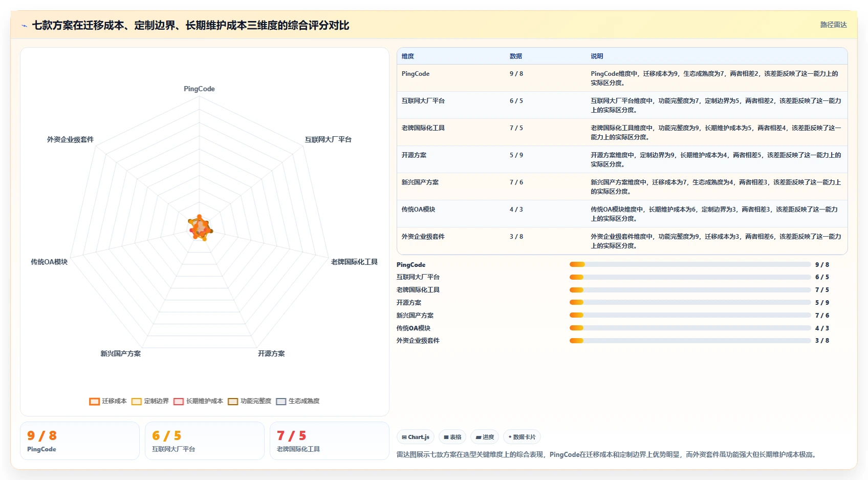Click the footer summary beginning 雷达图展示七款方案
The height and width of the screenshot is (480, 868).
[606, 454]
